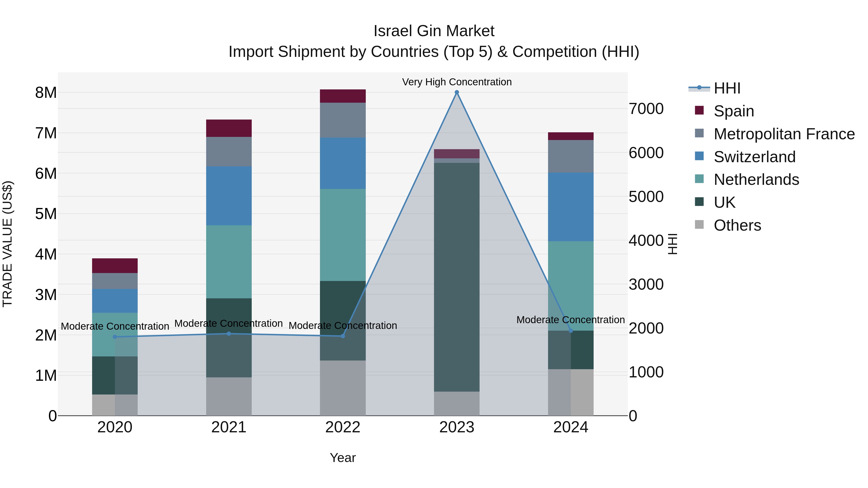This screenshot has width=868, height=488.
Task: Click the 2020 'Moderate Concentration' annotation
Action: (x=115, y=326)
